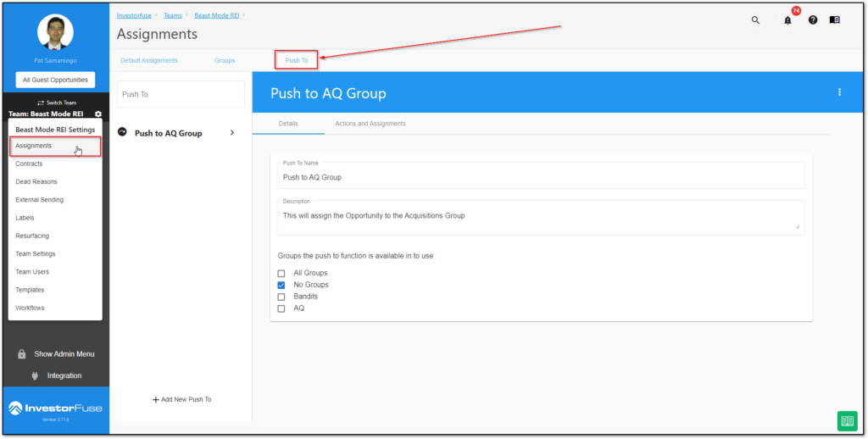Click the lock icon beside Show Admin Menu
The image size is (868, 439).
(21, 353)
